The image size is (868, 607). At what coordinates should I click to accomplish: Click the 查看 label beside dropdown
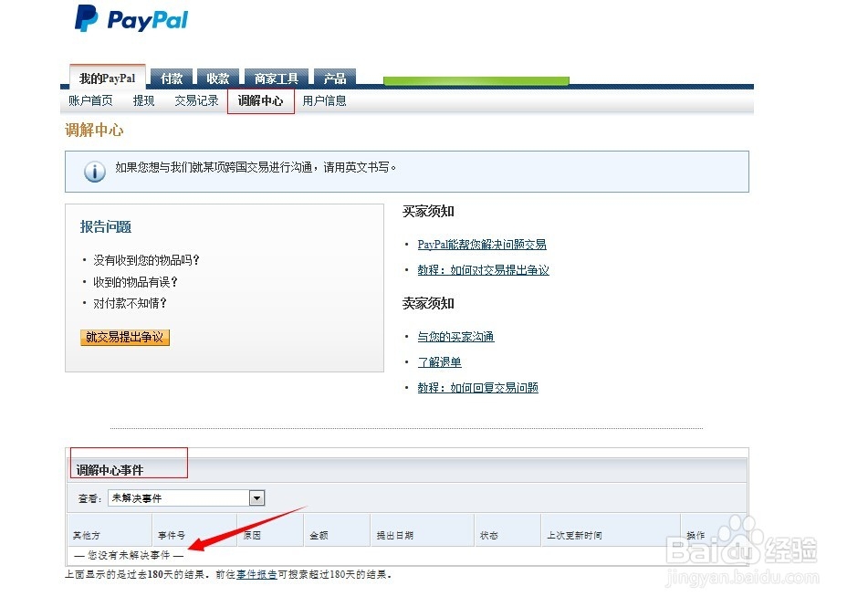coord(89,498)
